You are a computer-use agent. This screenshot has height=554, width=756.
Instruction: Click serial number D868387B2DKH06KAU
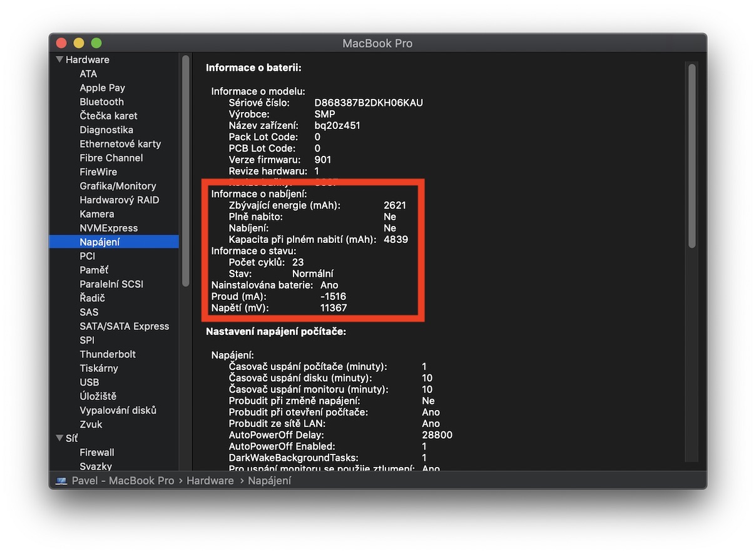pos(369,103)
